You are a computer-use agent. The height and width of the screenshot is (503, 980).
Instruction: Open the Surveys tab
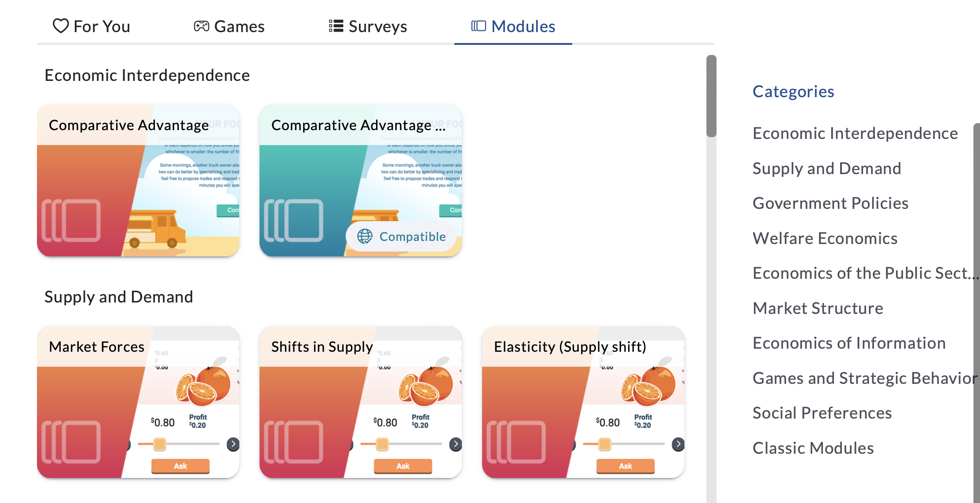[368, 26]
